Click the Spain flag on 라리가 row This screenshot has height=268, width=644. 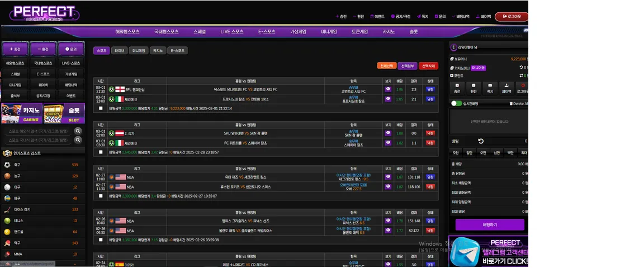click(120, 264)
